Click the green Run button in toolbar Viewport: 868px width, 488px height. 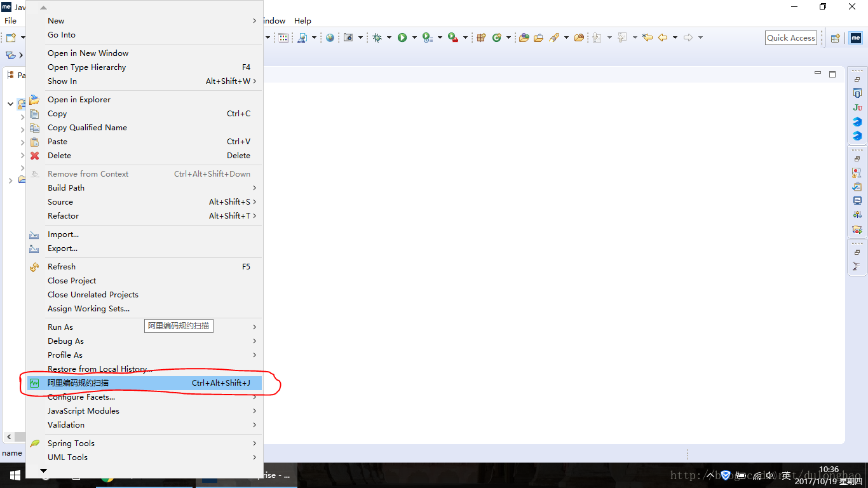point(402,37)
